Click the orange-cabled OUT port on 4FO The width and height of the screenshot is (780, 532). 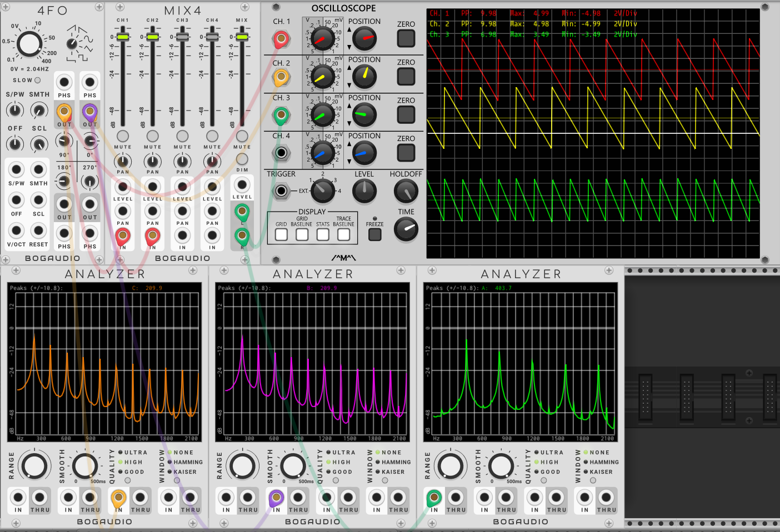(x=64, y=113)
